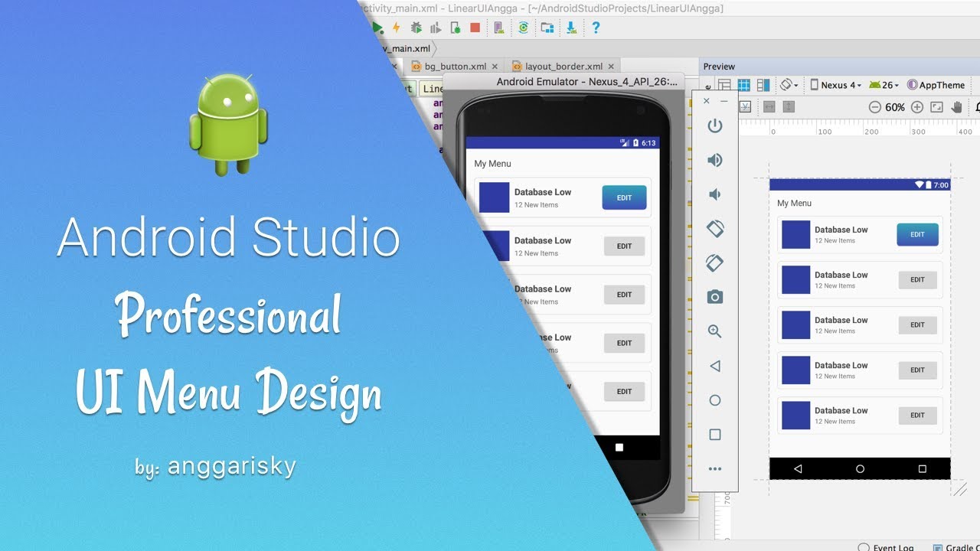Image resolution: width=980 pixels, height=551 pixels.
Task: Click 6:13 clock in emulator status bar
Action: (x=648, y=142)
